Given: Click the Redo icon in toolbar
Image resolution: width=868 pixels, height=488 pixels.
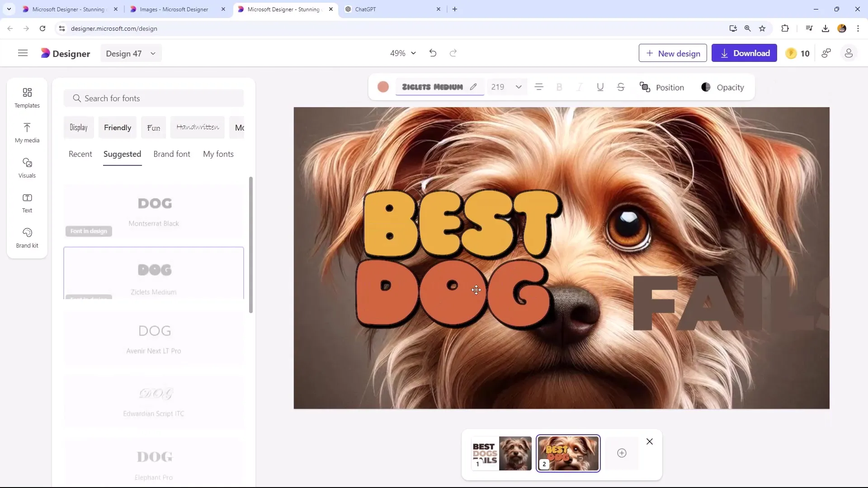Looking at the screenshot, I should [x=453, y=53].
